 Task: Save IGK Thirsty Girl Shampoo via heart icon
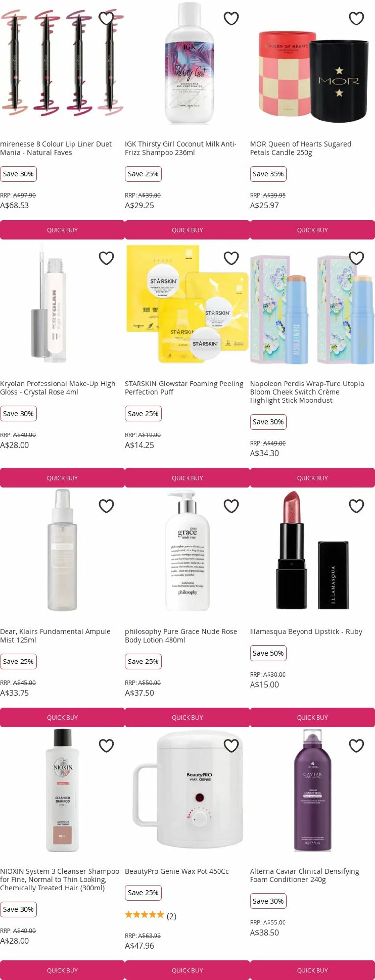point(231,18)
